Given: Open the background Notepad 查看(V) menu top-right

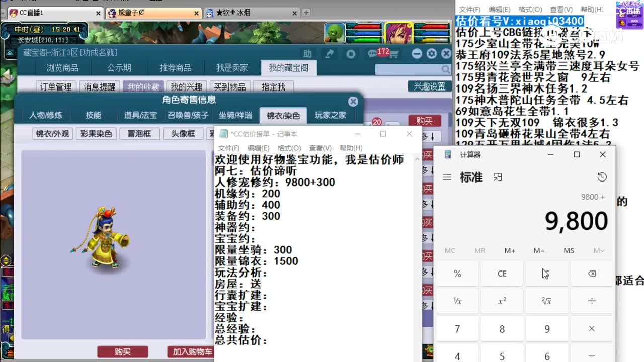Looking at the screenshot, I should click(x=561, y=9).
